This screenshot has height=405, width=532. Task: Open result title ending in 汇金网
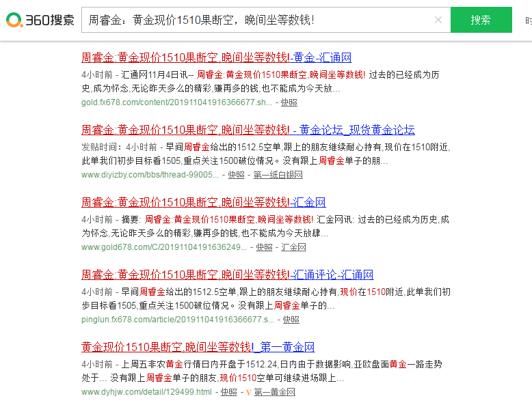tap(204, 202)
